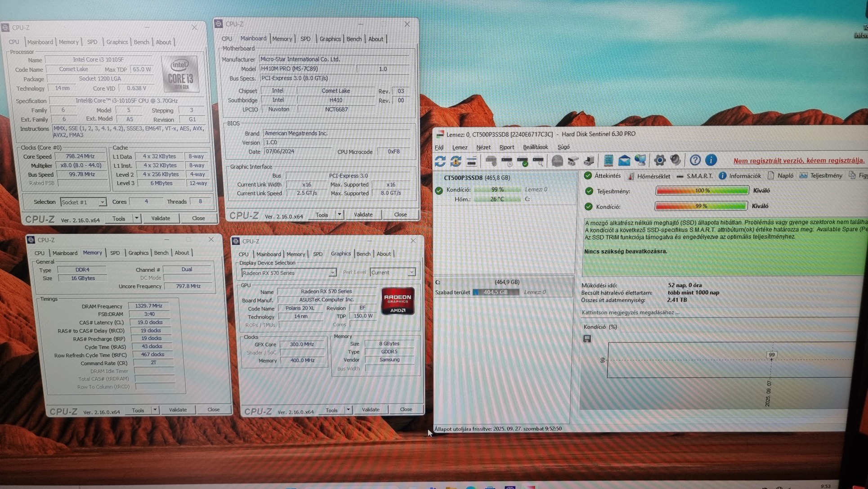
Task: Click the Kondíció 99% gradient health bar
Action: (701, 206)
